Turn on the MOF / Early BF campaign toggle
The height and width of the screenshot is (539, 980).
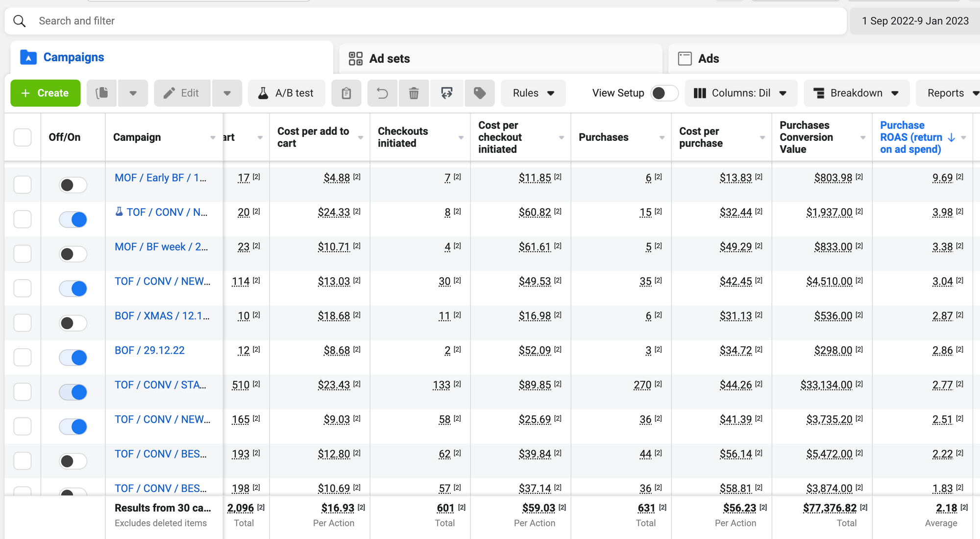click(x=73, y=185)
